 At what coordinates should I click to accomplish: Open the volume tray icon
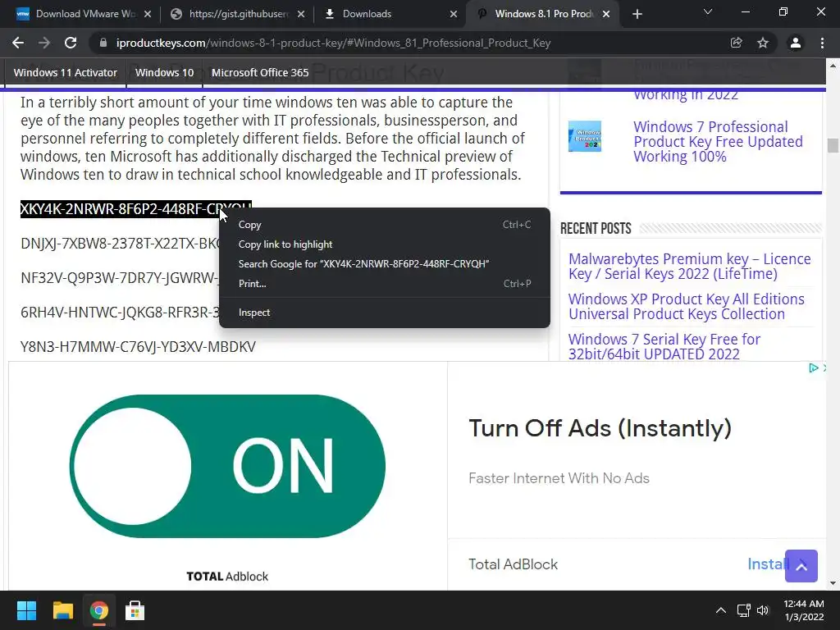[763, 610]
